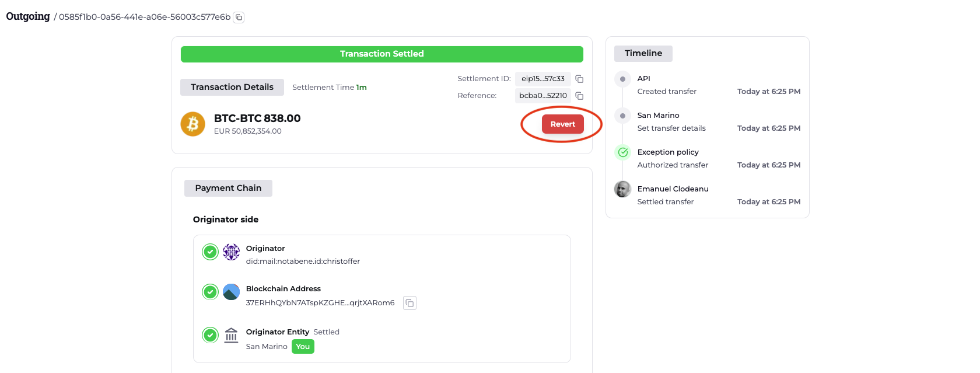This screenshot has height=373, width=980.
Task: Click the Set transfer details timeline entry
Action: tap(671, 128)
